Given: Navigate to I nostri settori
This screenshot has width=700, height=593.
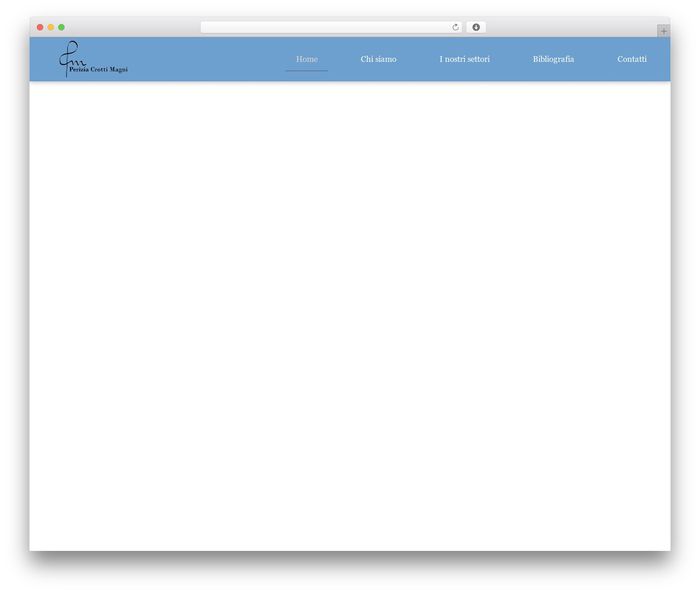Looking at the screenshot, I should pos(464,59).
